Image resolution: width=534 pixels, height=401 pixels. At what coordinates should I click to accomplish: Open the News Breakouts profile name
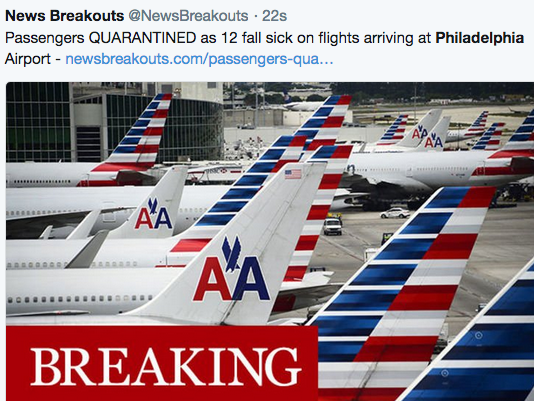(x=65, y=16)
